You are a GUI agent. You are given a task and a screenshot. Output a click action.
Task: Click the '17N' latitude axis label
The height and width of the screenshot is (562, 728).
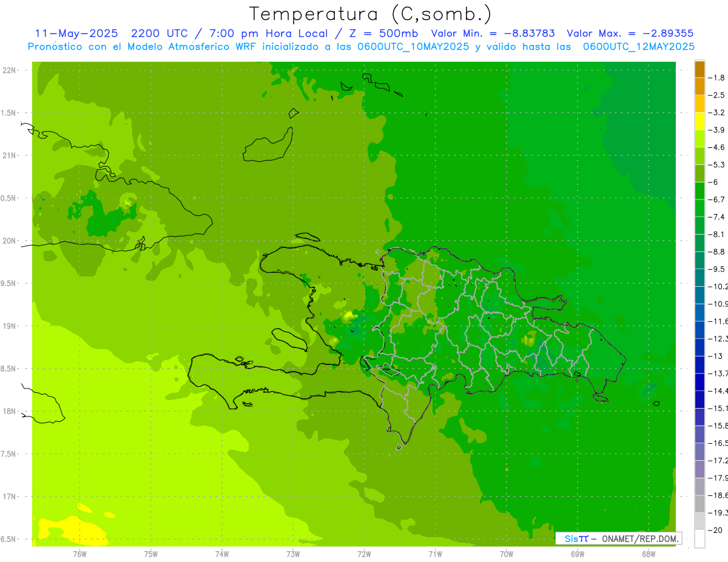(x=10, y=497)
